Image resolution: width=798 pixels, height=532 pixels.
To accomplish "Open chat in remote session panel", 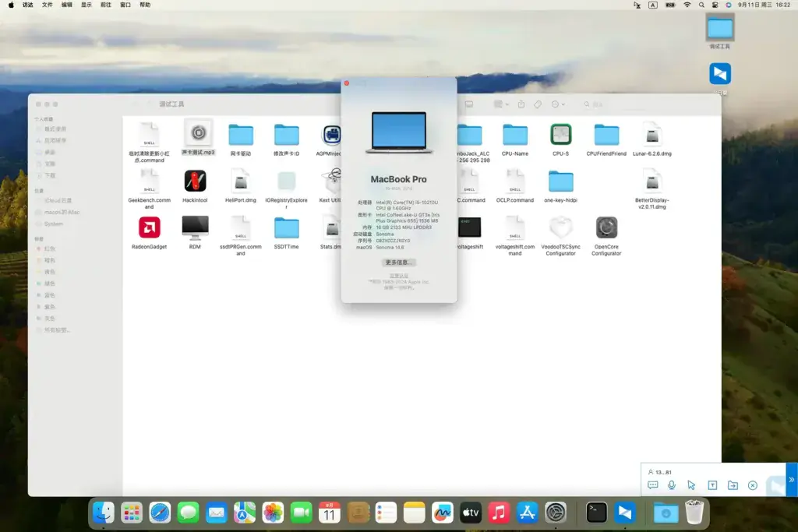I will 652,485.
